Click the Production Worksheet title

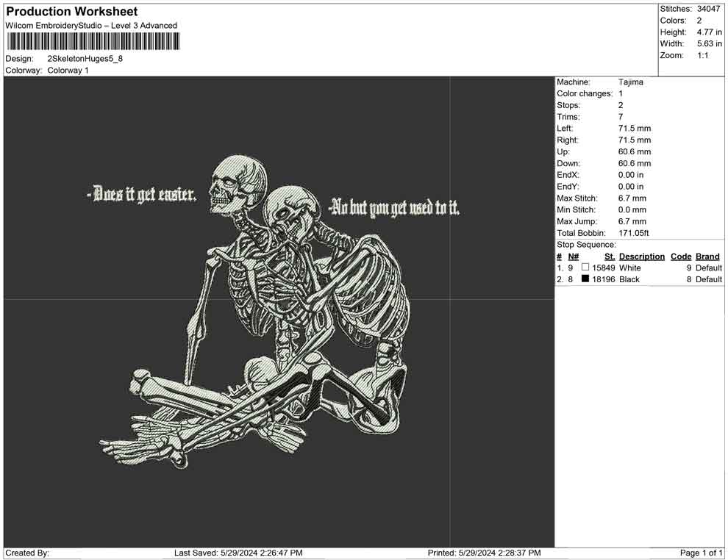tap(72, 12)
